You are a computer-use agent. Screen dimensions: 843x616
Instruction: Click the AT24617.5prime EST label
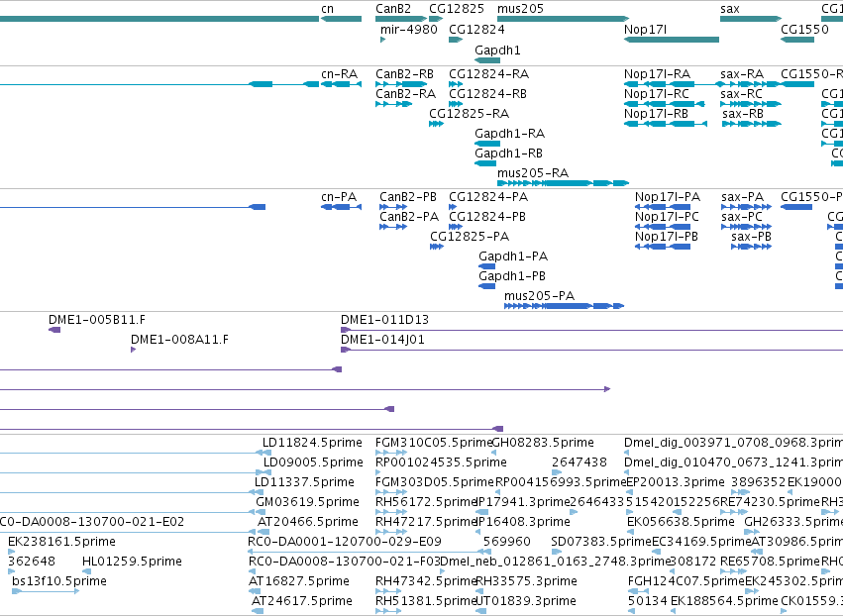(302, 601)
